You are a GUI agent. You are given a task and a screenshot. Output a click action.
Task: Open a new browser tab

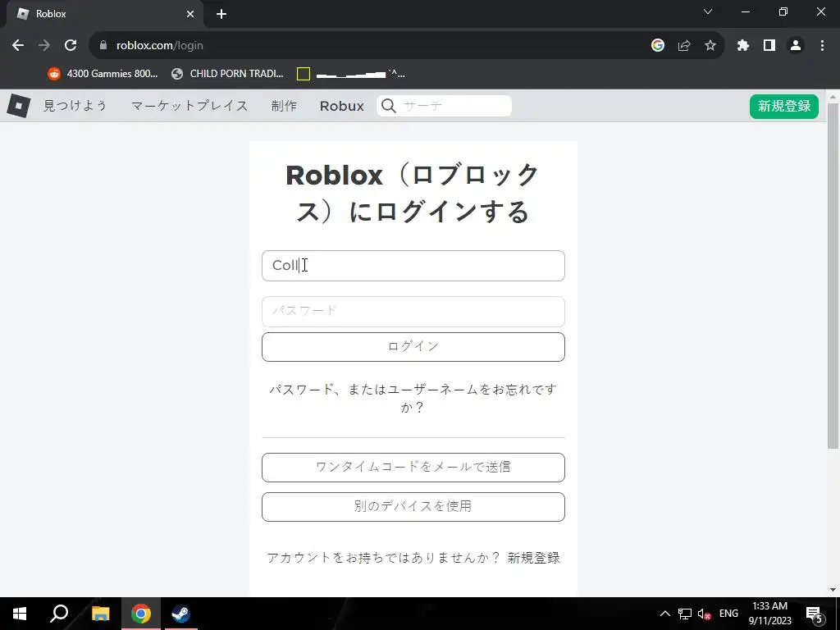(x=221, y=14)
